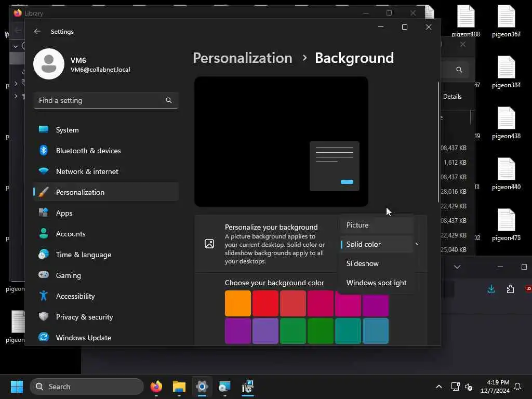Open Network & internet category
Image resolution: width=532 pixels, height=399 pixels.
coord(106,171)
